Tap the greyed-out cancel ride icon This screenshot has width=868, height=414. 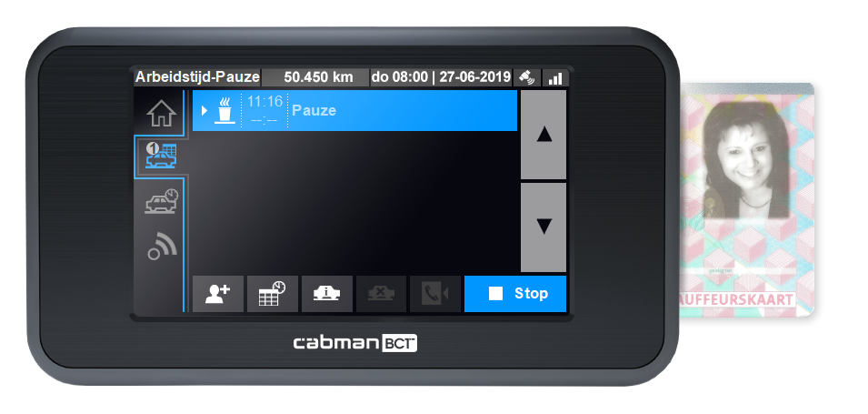(x=381, y=294)
